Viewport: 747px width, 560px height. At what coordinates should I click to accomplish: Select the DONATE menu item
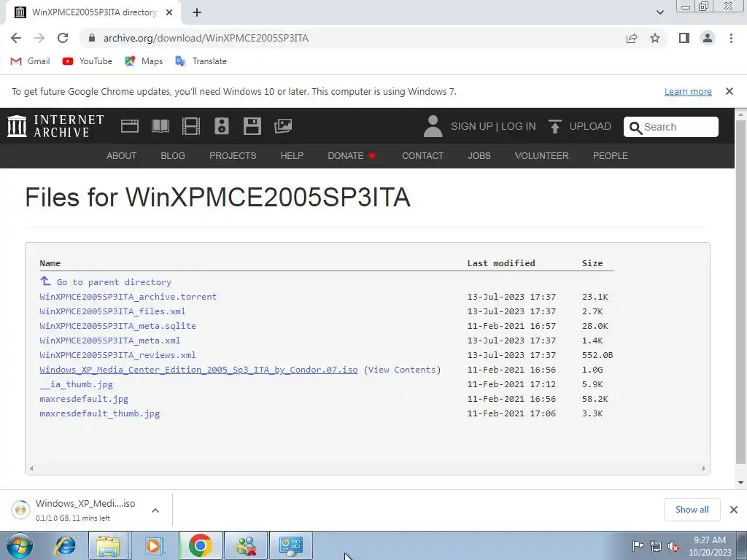point(352,156)
